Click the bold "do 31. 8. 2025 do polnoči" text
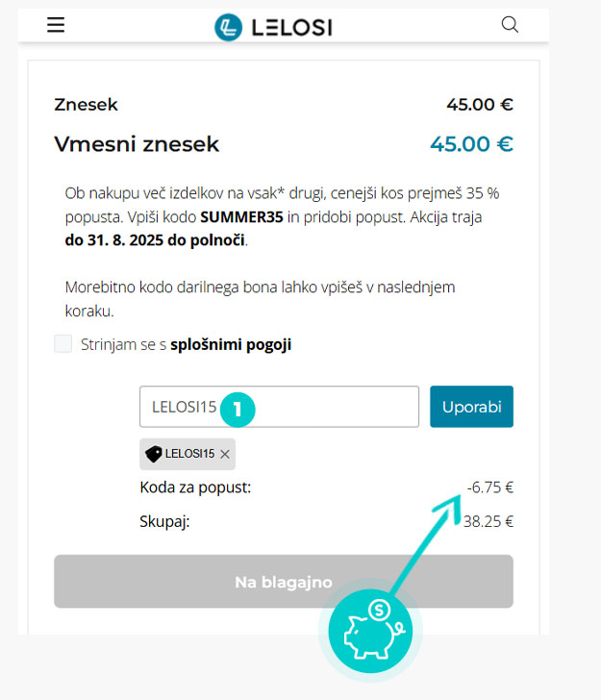Image resolution: width=601 pixels, height=700 pixels. point(156,239)
